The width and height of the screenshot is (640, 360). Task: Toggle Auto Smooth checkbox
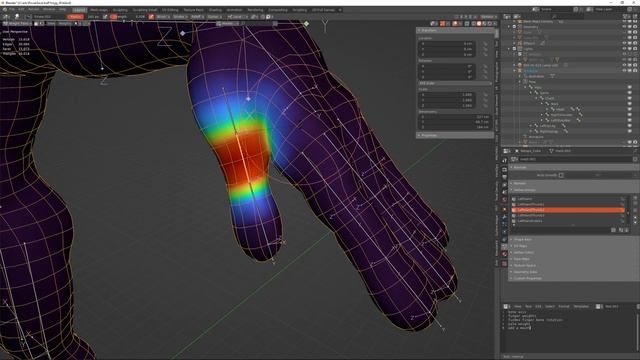pyautogui.click(x=561, y=175)
